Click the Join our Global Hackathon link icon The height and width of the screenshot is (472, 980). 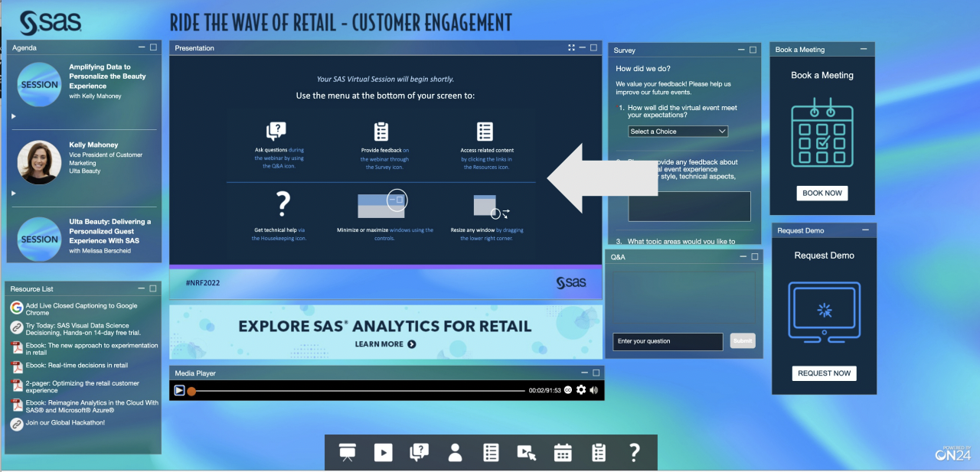click(17, 424)
